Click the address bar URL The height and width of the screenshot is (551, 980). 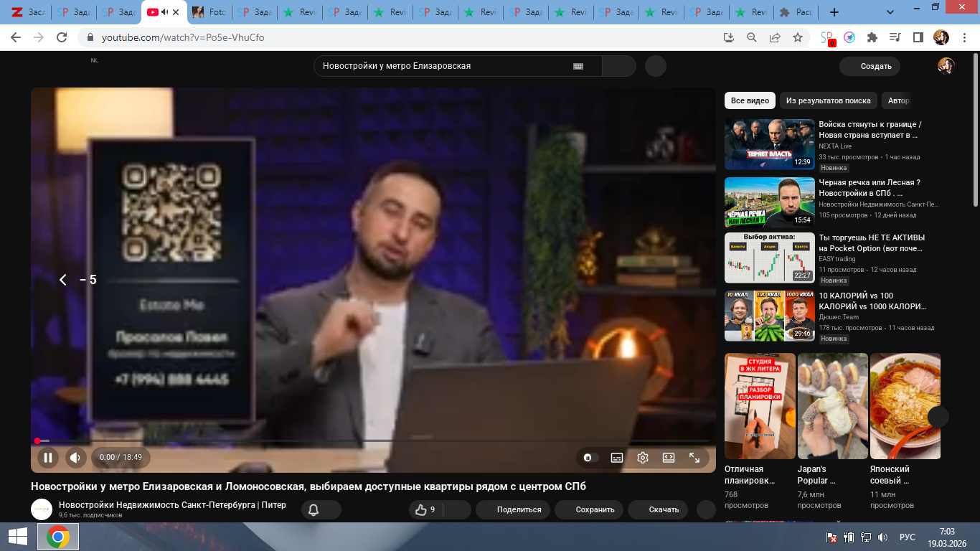pyautogui.click(x=183, y=37)
